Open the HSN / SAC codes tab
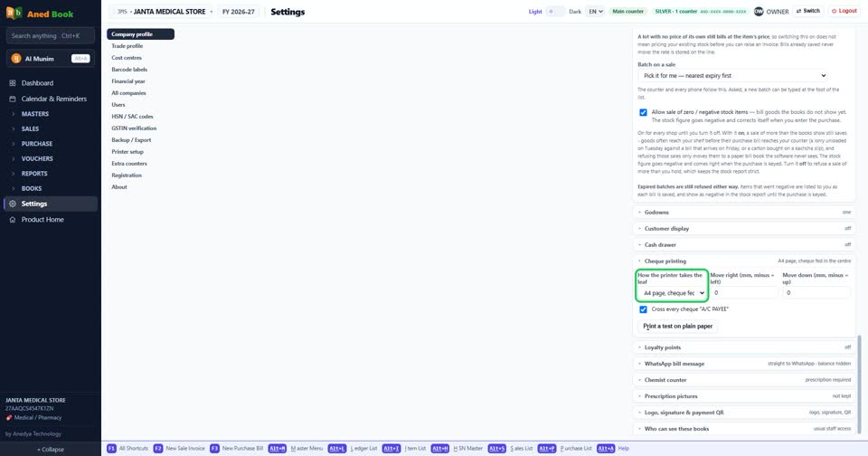868x456 pixels. (141, 117)
